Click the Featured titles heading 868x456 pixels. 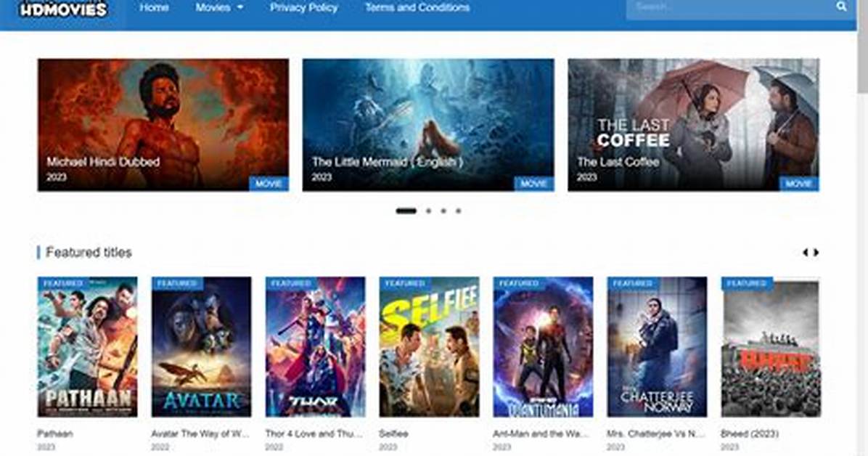tap(89, 252)
